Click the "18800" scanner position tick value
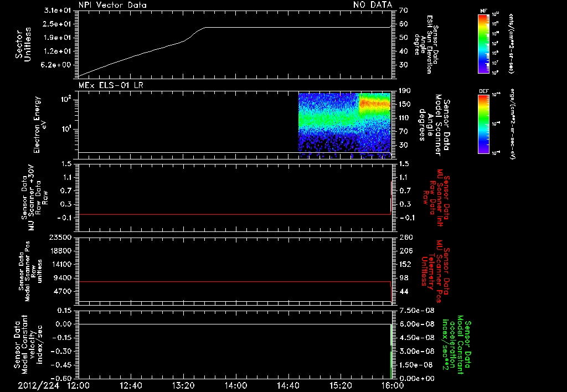 pos(60,251)
